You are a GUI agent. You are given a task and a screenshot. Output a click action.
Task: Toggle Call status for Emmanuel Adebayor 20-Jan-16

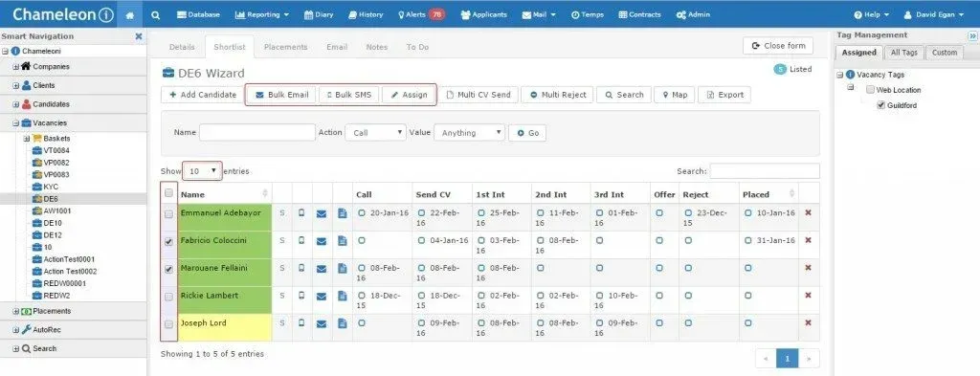[362, 213]
